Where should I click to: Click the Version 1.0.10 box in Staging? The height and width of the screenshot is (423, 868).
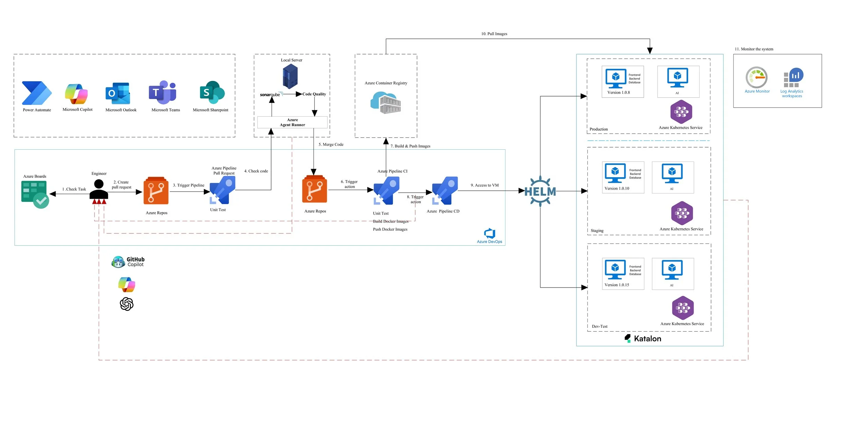click(623, 177)
